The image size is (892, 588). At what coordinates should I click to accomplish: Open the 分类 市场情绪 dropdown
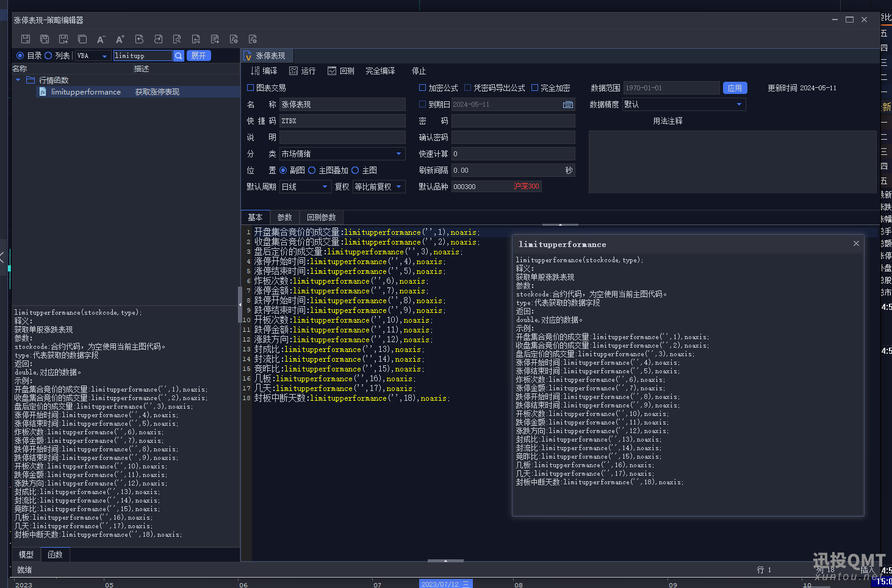[x=342, y=154]
